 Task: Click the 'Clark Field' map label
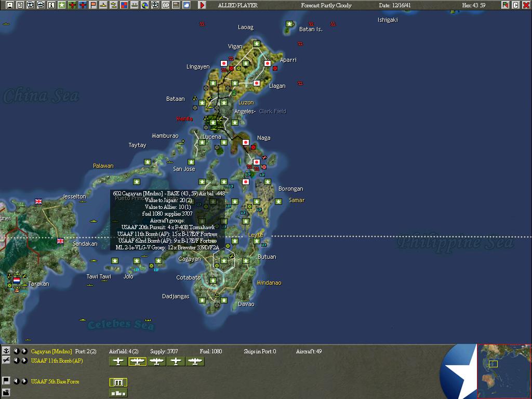click(x=272, y=111)
